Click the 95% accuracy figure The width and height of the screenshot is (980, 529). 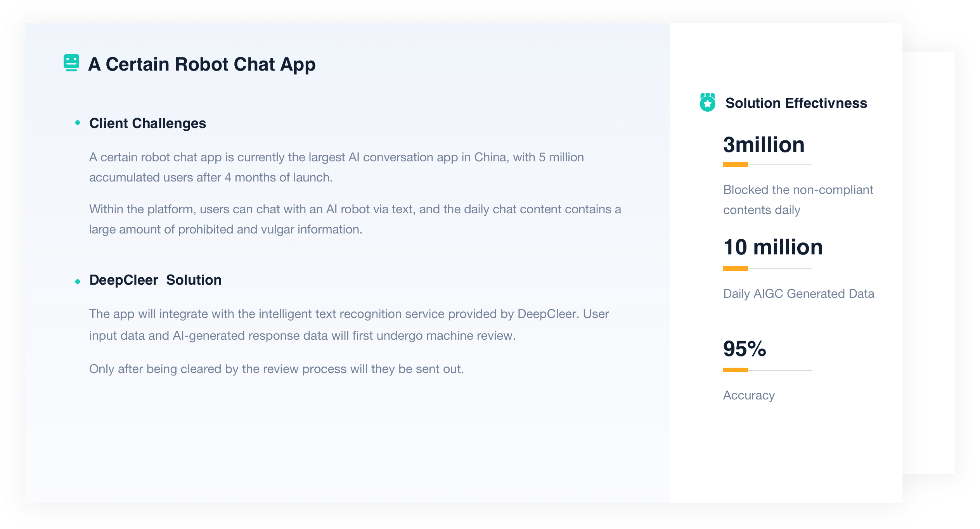click(745, 349)
